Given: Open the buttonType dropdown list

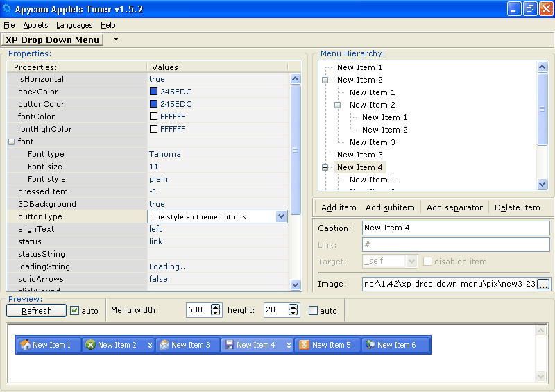Looking at the screenshot, I should (x=281, y=216).
